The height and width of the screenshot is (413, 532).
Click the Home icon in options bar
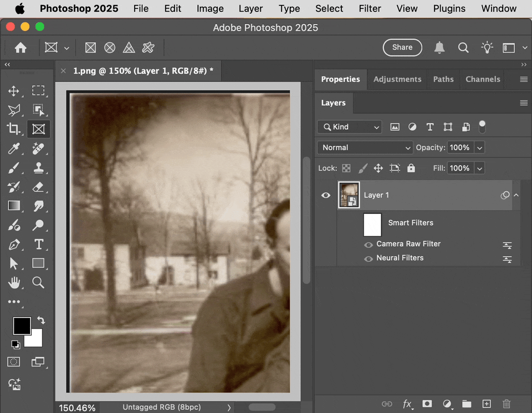coord(21,48)
